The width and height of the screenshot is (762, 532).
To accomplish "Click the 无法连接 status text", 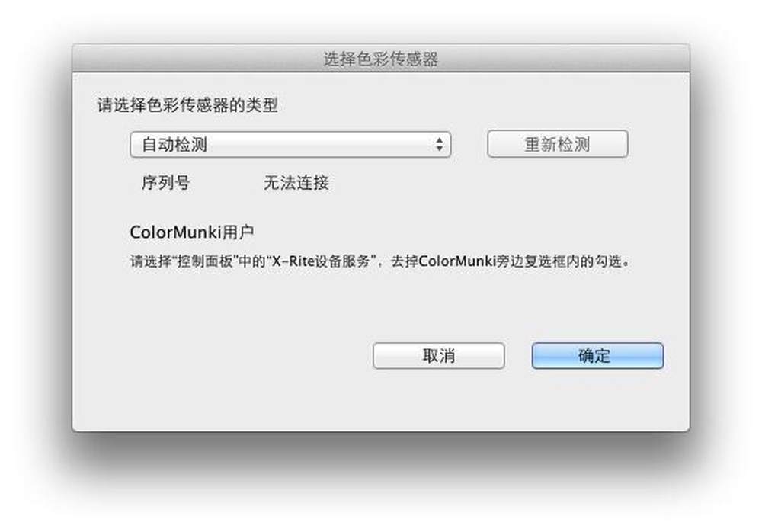I will pos(296,183).
